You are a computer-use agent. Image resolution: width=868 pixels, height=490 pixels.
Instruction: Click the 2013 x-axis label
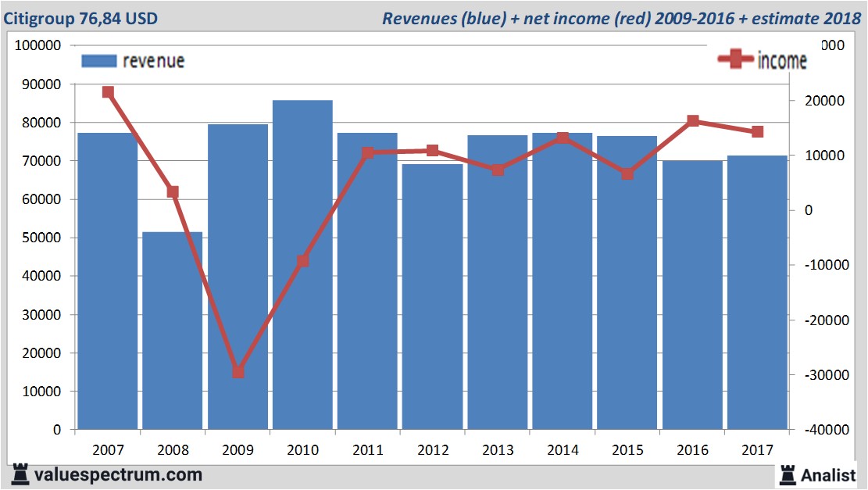(x=498, y=449)
